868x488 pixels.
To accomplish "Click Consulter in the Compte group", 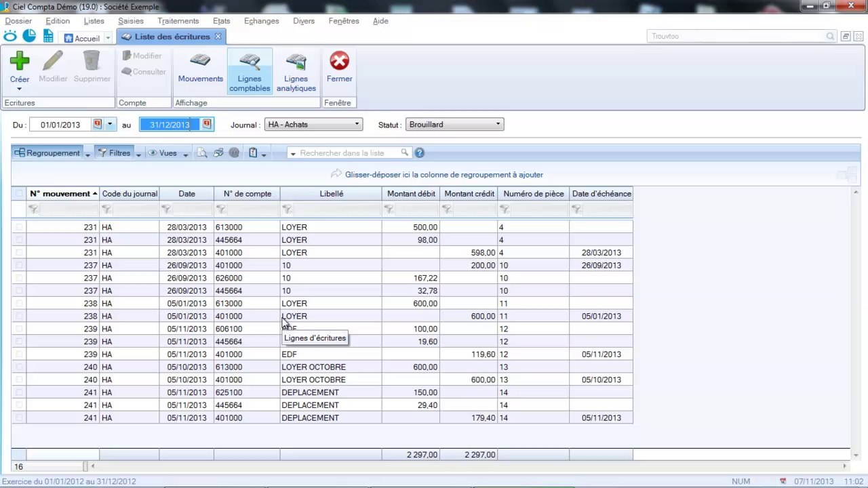I will point(144,72).
